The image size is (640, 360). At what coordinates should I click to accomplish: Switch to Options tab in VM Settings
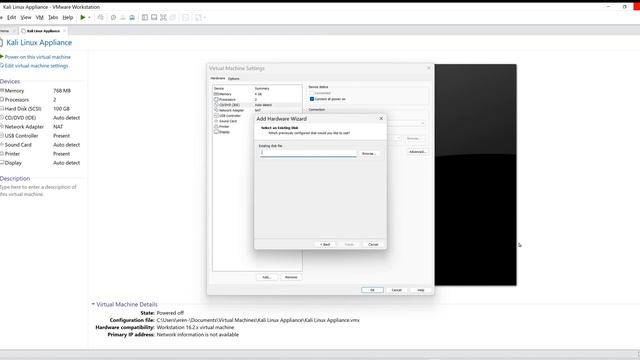click(233, 78)
